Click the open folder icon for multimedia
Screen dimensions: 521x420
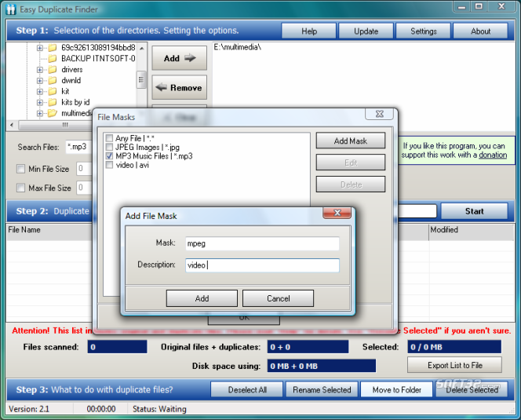click(x=52, y=113)
